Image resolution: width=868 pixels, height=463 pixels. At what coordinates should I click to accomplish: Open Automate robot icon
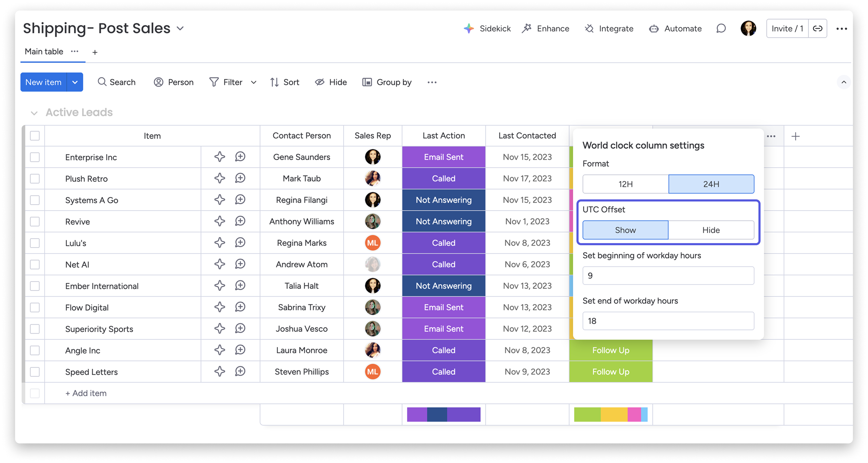pyautogui.click(x=654, y=29)
